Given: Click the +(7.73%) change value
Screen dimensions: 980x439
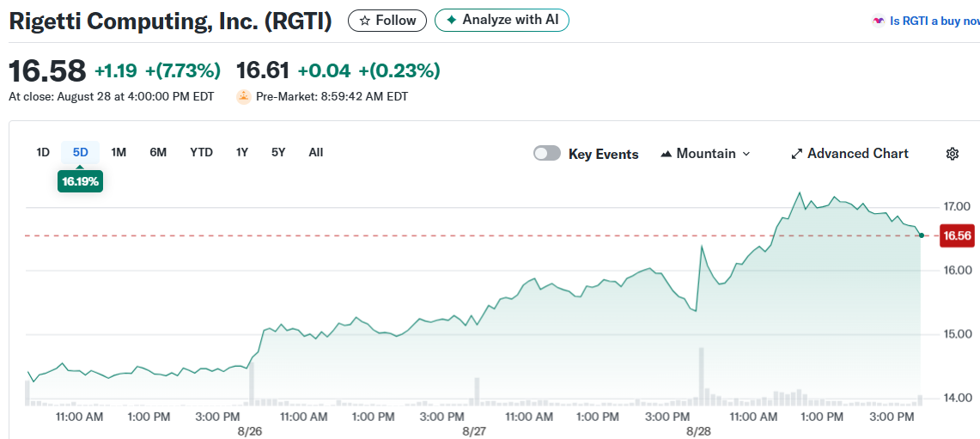Looking at the screenshot, I should pos(183,71).
